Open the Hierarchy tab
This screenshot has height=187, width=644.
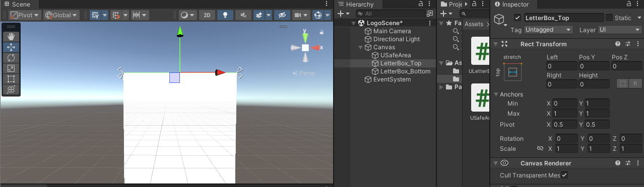click(355, 4)
